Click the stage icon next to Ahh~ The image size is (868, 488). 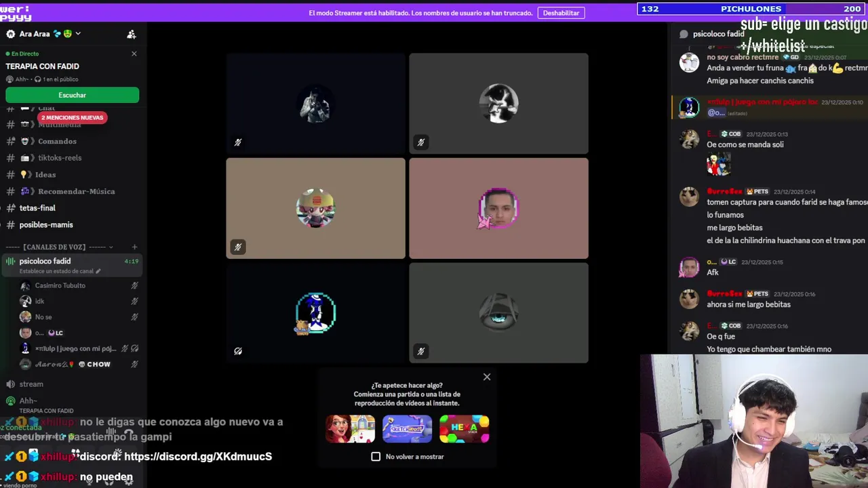coord(10,401)
